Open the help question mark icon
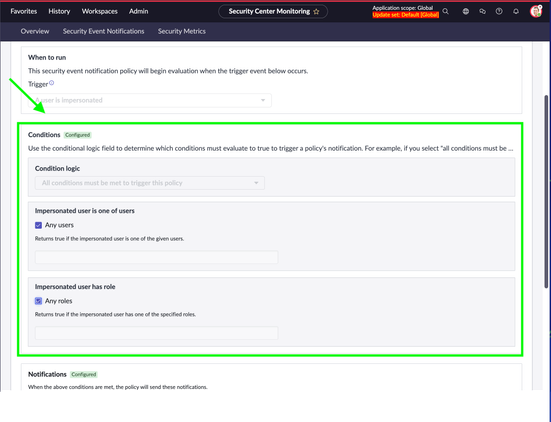The image size is (551, 422). click(x=499, y=11)
